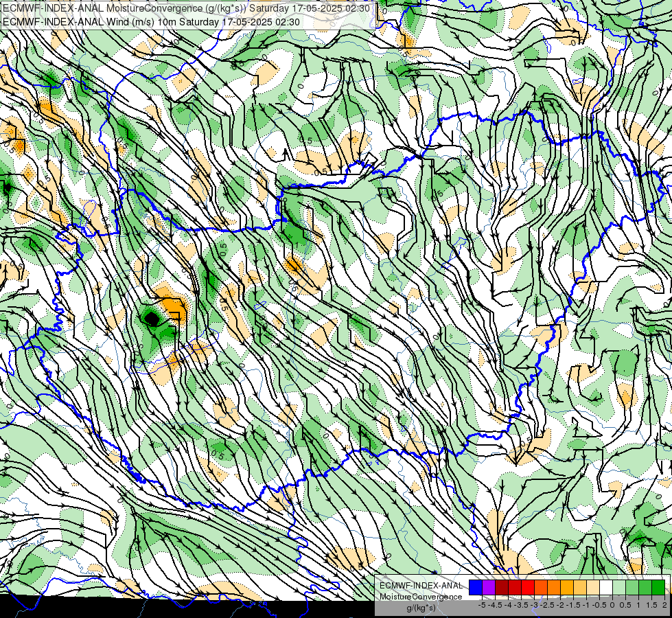Click the -5 tick label on the legend
The width and height of the screenshot is (672, 618).
coord(482,605)
